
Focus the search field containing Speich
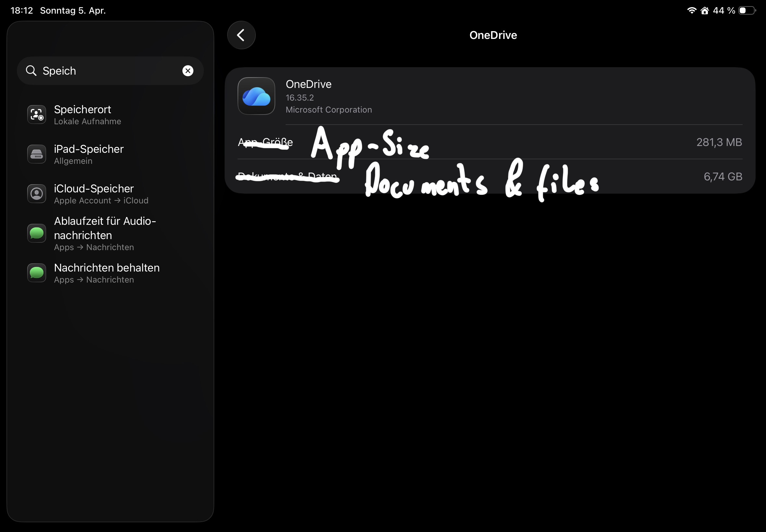pos(110,71)
